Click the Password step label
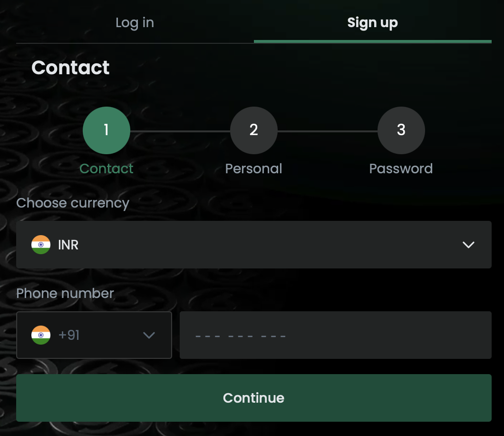 click(x=401, y=168)
